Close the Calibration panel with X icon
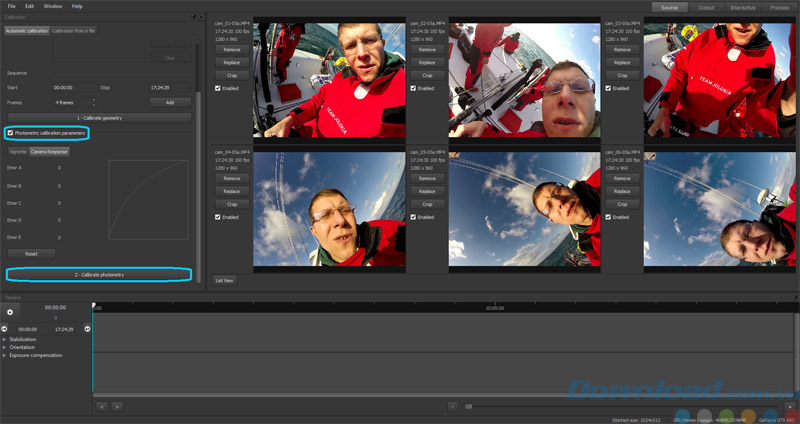800x424 pixels. [200, 18]
